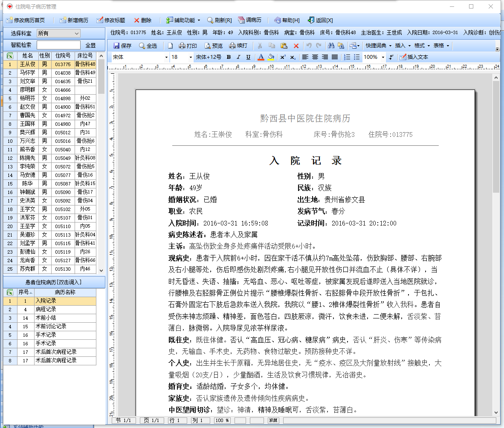Open the font color picker

[x=261, y=57]
